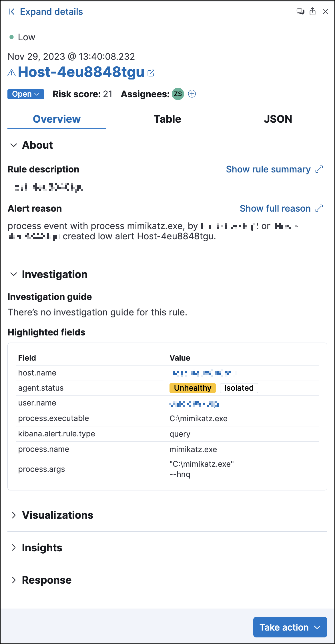Viewport: 335px width, 644px height.
Task: Click the Unhealthy agent status badge
Action: (x=192, y=388)
